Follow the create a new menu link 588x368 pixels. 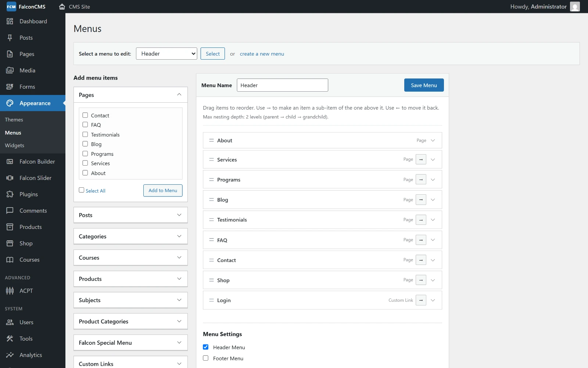(x=262, y=54)
